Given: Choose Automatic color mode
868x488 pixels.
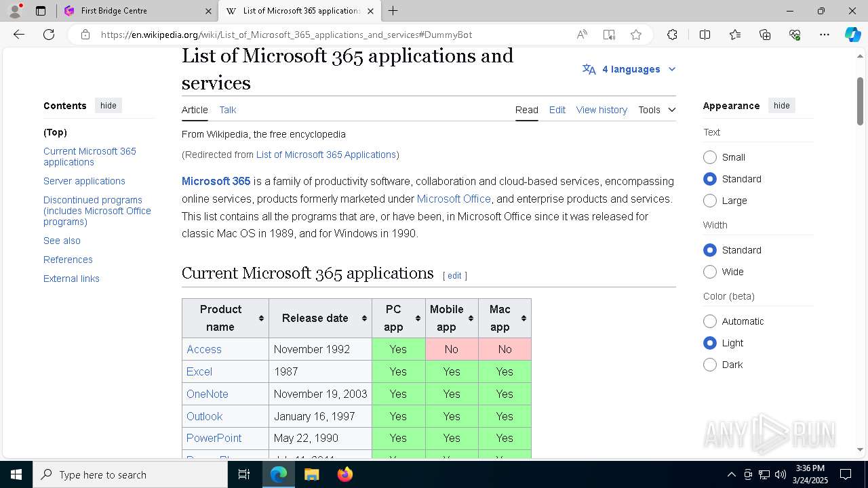Looking at the screenshot, I should (x=710, y=321).
